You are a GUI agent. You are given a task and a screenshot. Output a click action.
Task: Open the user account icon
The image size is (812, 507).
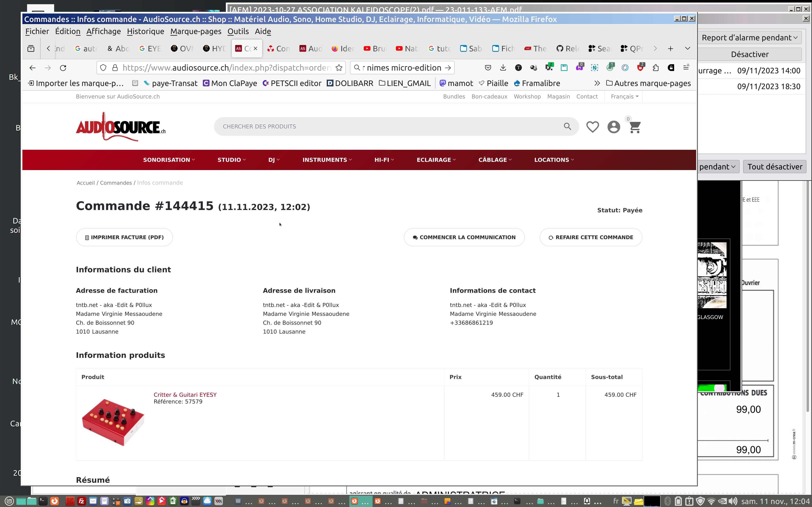pyautogui.click(x=613, y=127)
